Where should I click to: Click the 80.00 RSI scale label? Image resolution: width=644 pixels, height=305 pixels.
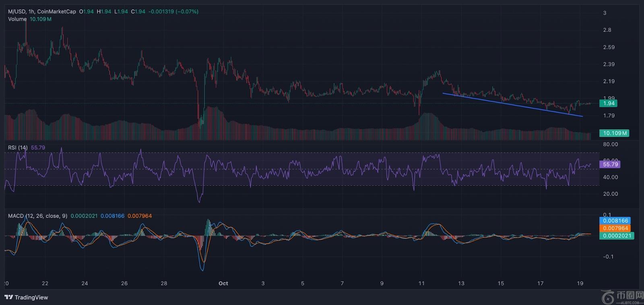tap(610, 144)
